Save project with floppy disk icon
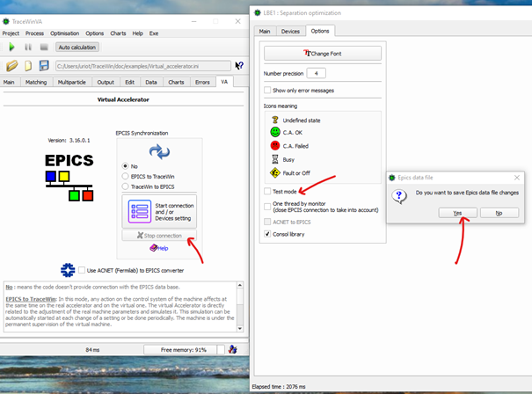Viewport: 532px width, 394px height. (44, 65)
